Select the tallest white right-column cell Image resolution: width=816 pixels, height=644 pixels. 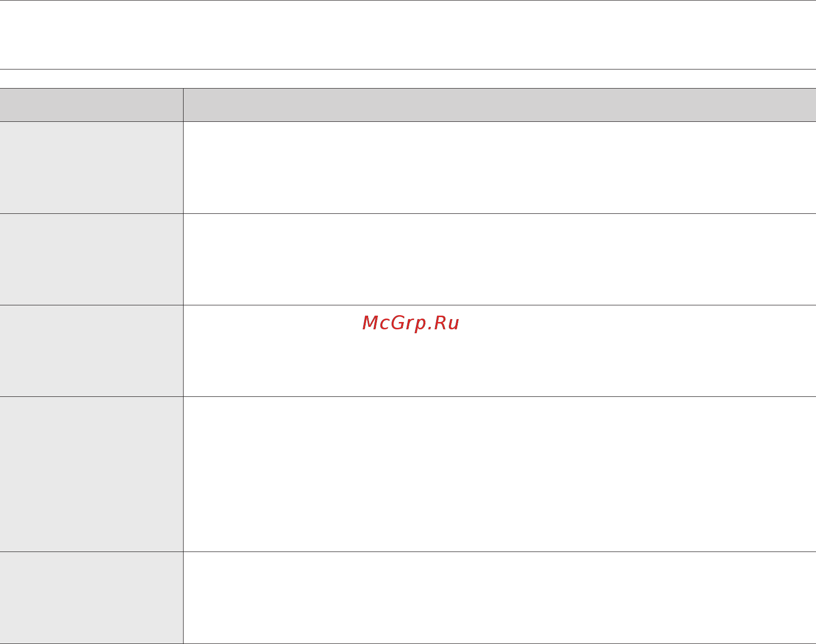[x=500, y=474]
